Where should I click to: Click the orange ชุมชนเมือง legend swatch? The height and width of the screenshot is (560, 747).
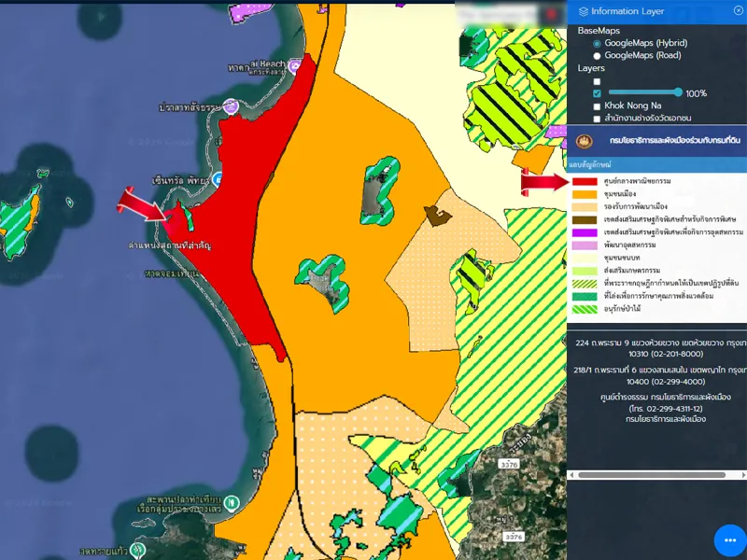point(585,193)
